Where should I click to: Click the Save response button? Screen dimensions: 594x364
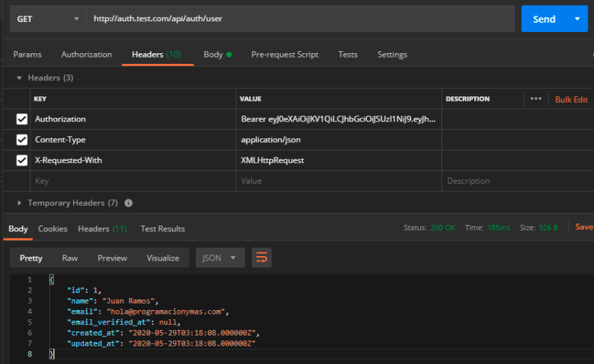584,227
